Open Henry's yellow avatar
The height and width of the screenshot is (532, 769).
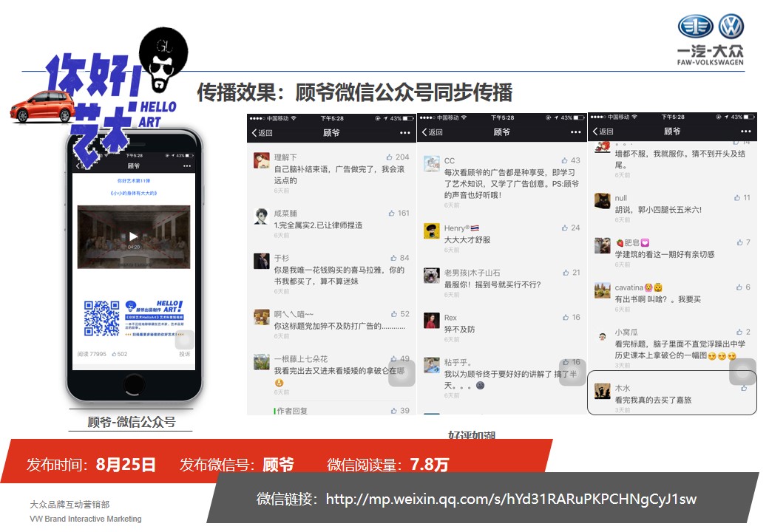[x=432, y=231]
